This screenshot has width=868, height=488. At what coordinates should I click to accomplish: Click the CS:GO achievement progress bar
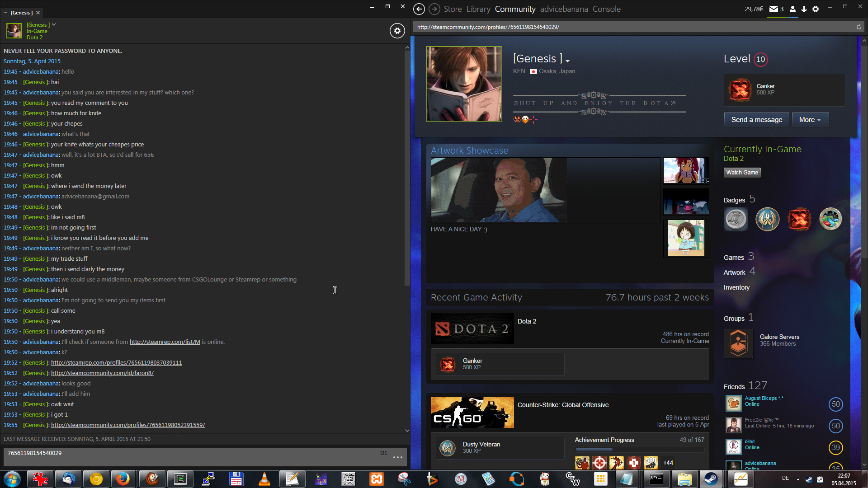(x=640, y=450)
